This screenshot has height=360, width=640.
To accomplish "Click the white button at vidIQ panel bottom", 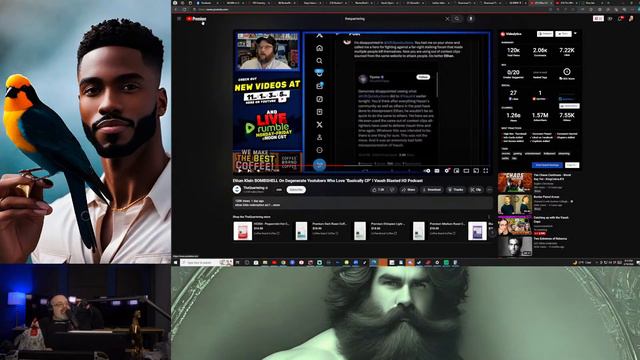I will pyautogui.click(x=572, y=165).
